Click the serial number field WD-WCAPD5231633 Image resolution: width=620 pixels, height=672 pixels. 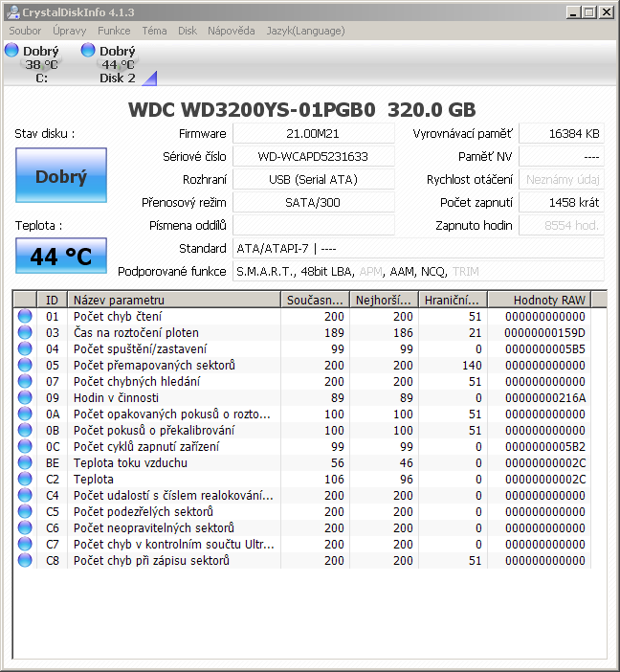313,156
